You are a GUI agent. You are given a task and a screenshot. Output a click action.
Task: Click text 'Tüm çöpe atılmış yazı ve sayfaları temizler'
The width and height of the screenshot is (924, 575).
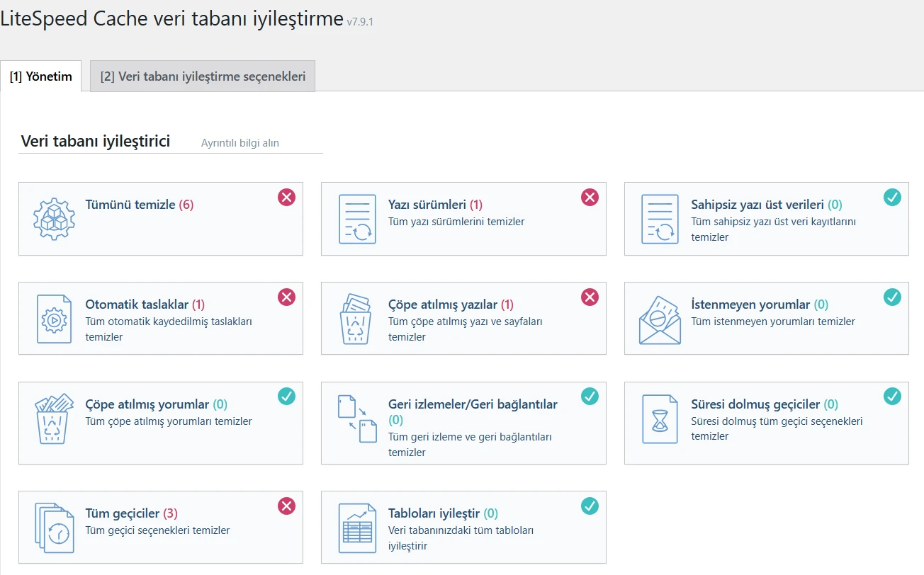click(x=466, y=329)
